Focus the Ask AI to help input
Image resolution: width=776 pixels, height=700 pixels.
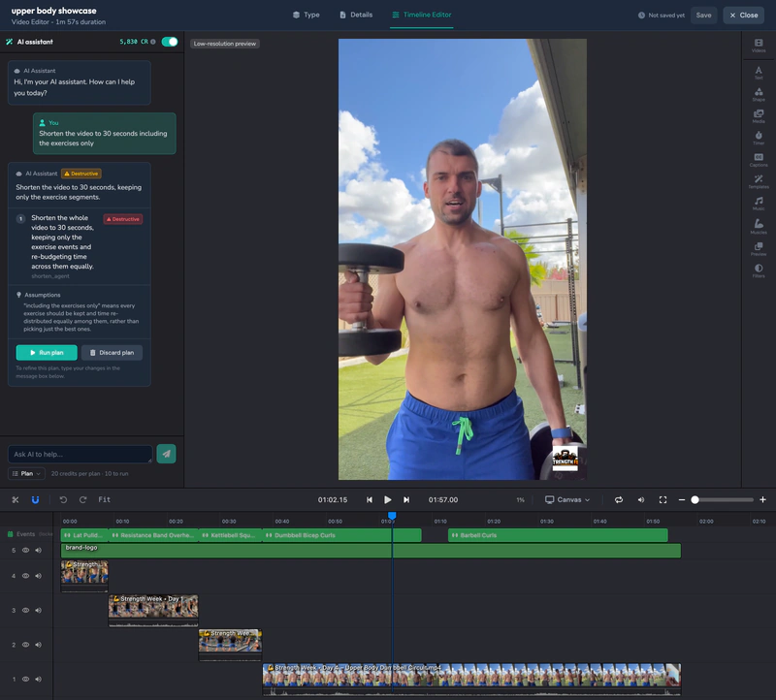click(x=81, y=454)
